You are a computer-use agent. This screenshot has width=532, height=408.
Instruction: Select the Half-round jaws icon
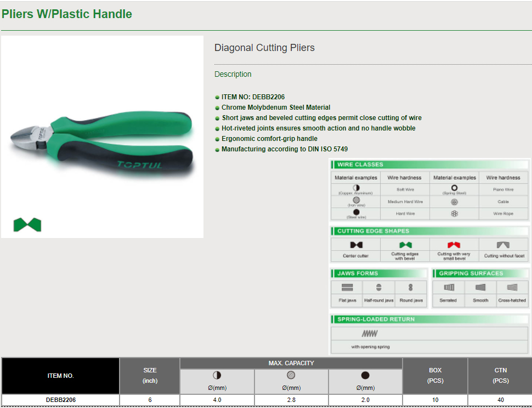[x=378, y=287]
